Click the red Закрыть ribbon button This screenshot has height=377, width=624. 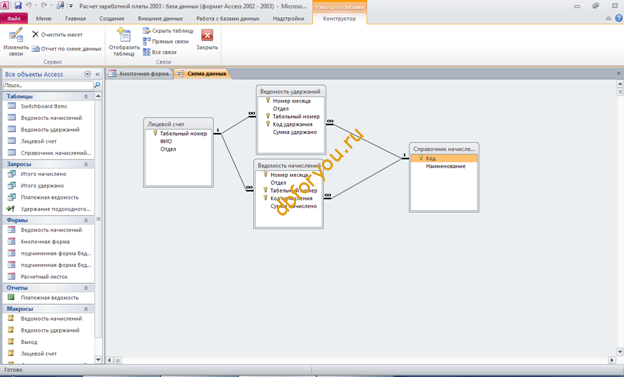pos(207,39)
